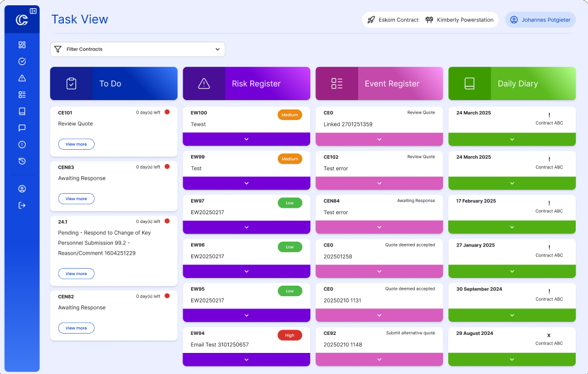Click the pylon icon beside Kimberly Powerstation
This screenshot has width=588, height=374.
[x=429, y=20]
